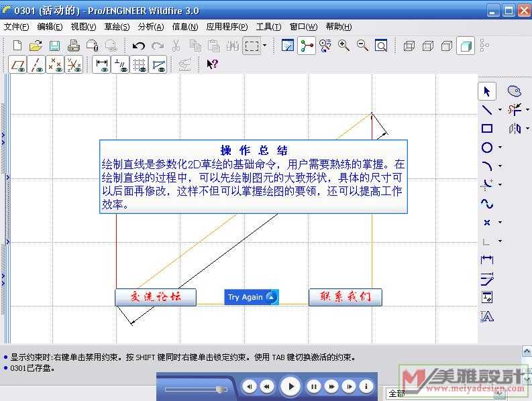Select the Modify dimensions tool
This screenshot has width=532, height=401.
click(487, 279)
